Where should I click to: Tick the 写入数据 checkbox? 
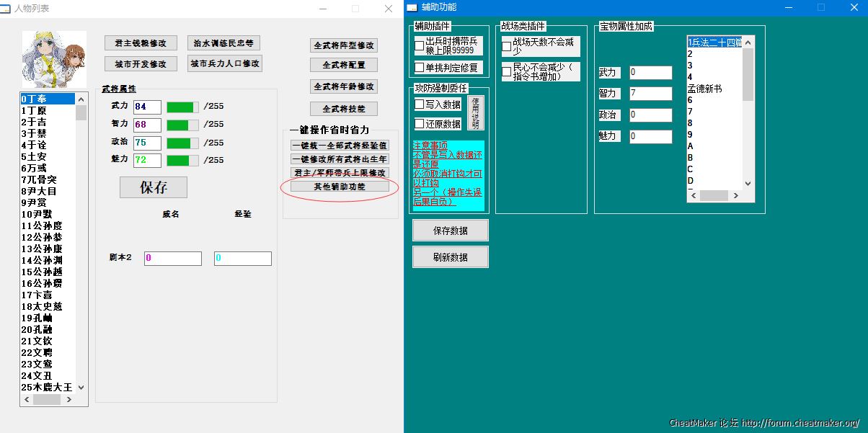click(420, 104)
